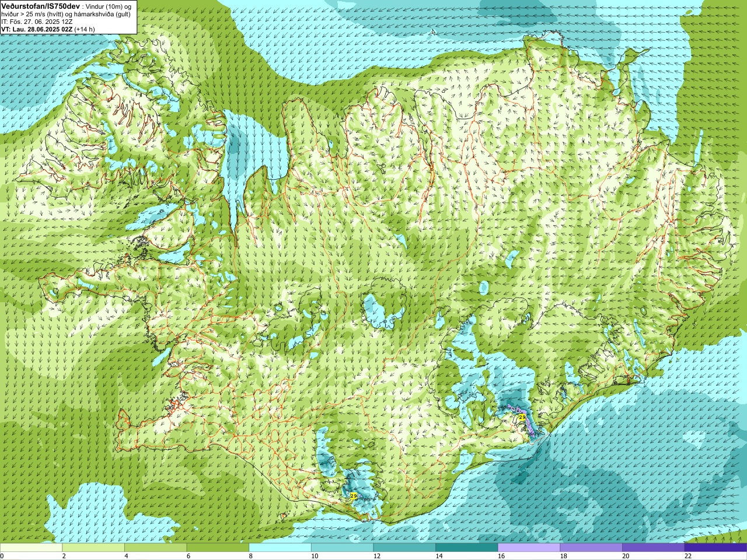Image resolution: width=747 pixels, height=560 pixels.
Task: Click the '4' label on the wind scale
Action: point(126,556)
